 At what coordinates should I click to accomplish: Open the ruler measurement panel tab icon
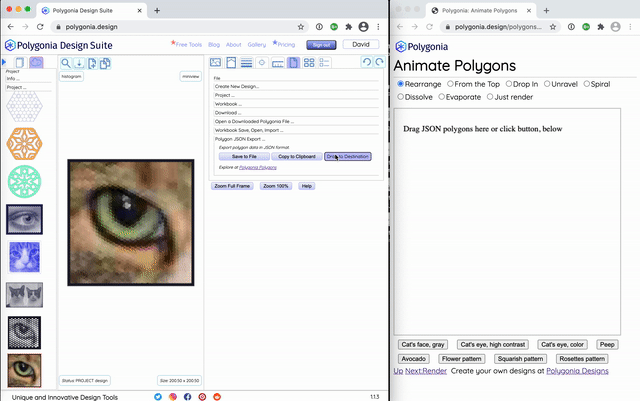pos(278,63)
